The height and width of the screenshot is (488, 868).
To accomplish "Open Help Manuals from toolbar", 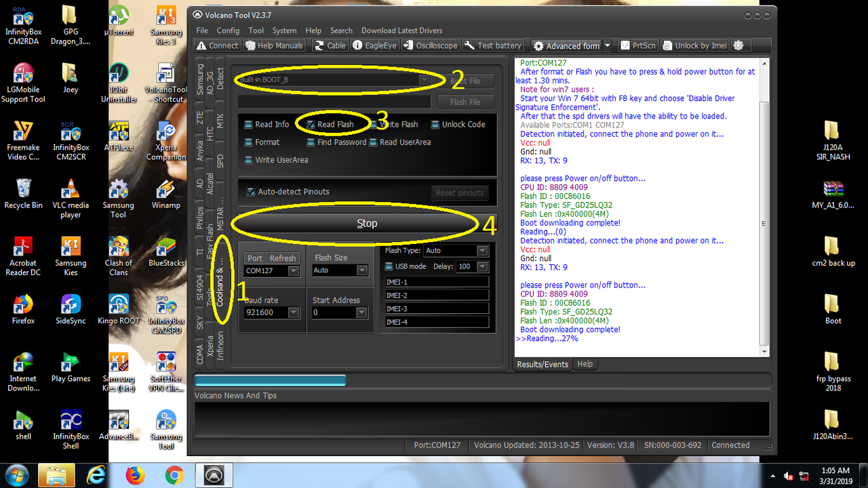I will coord(275,45).
